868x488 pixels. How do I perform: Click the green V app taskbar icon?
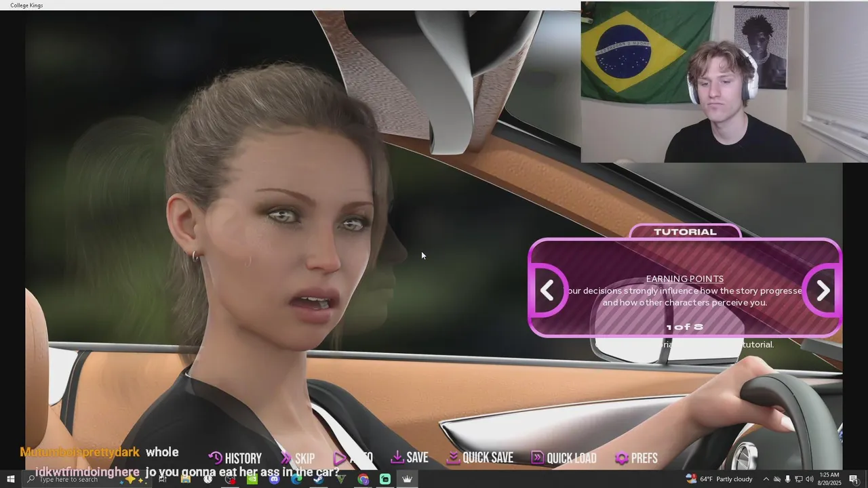pyautogui.click(x=340, y=479)
